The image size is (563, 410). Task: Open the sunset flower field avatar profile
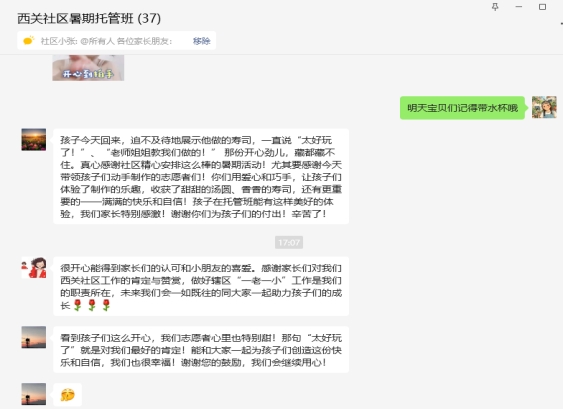[34, 140]
